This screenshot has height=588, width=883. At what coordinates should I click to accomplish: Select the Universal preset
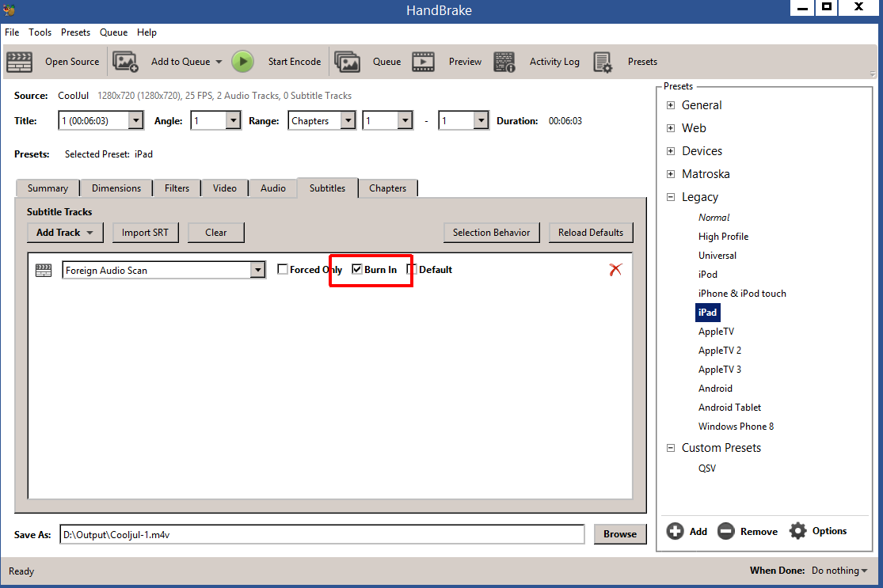click(717, 256)
